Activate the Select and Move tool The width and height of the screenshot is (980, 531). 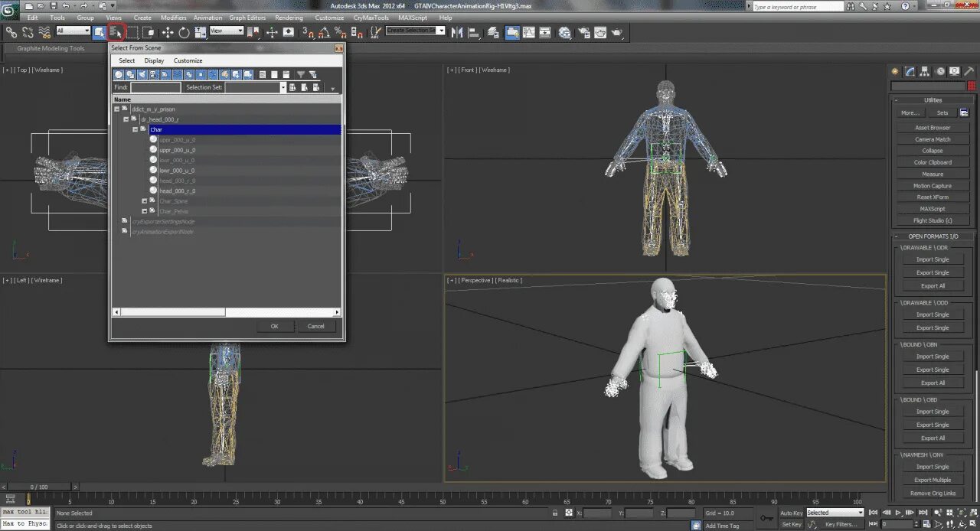[168, 32]
